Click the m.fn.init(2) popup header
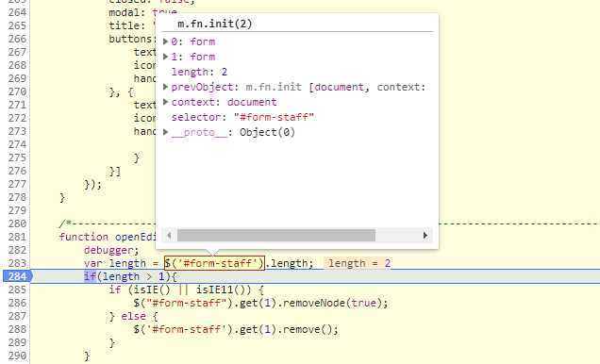The image size is (600, 364). click(215, 24)
